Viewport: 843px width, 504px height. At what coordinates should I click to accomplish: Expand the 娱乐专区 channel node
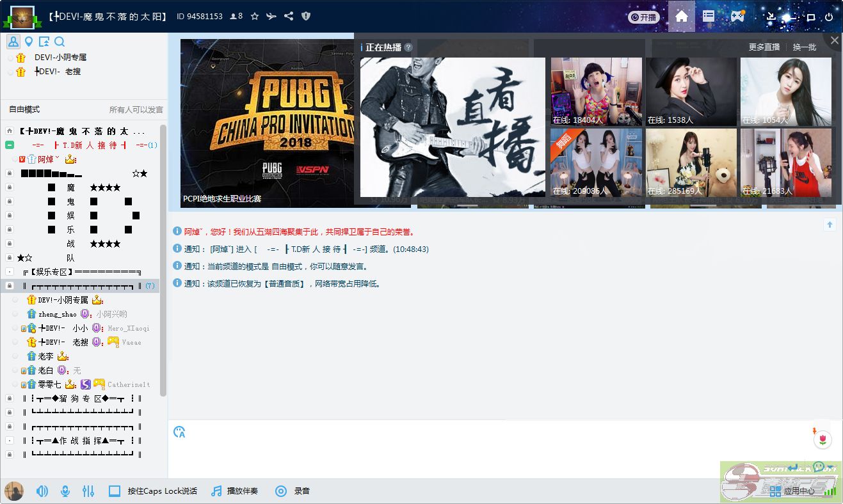coord(10,272)
